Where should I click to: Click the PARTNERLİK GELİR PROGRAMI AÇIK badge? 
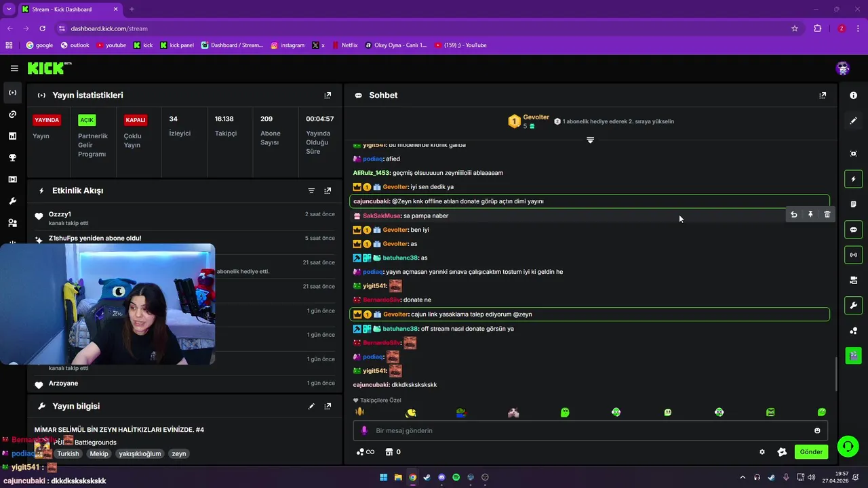(x=87, y=120)
